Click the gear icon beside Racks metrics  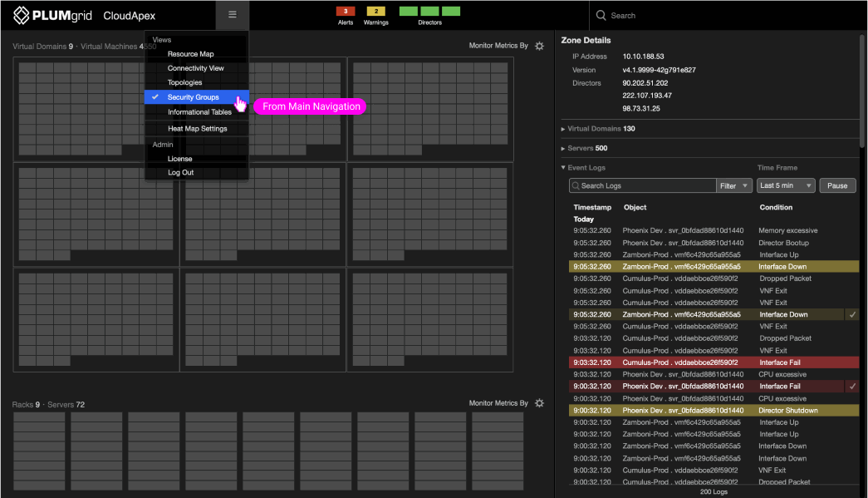coord(539,403)
